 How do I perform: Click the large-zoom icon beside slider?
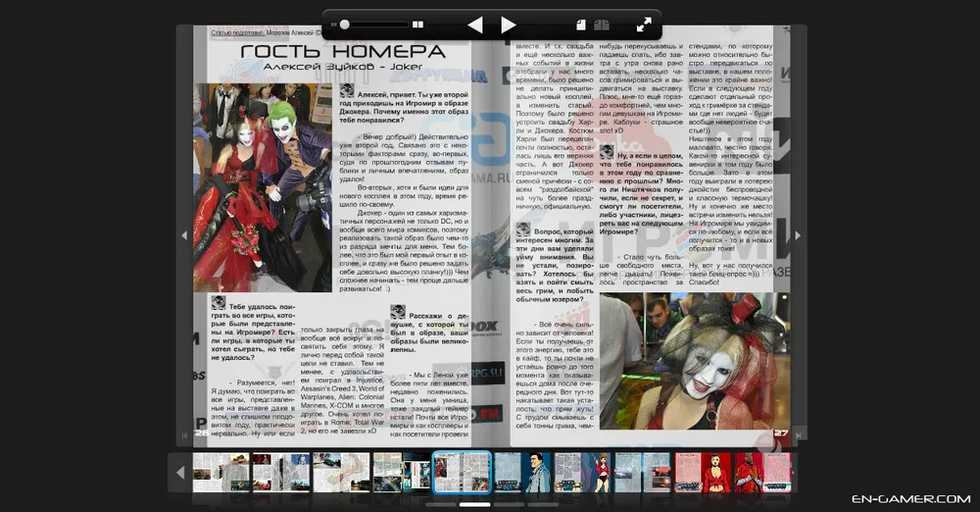[x=418, y=25]
